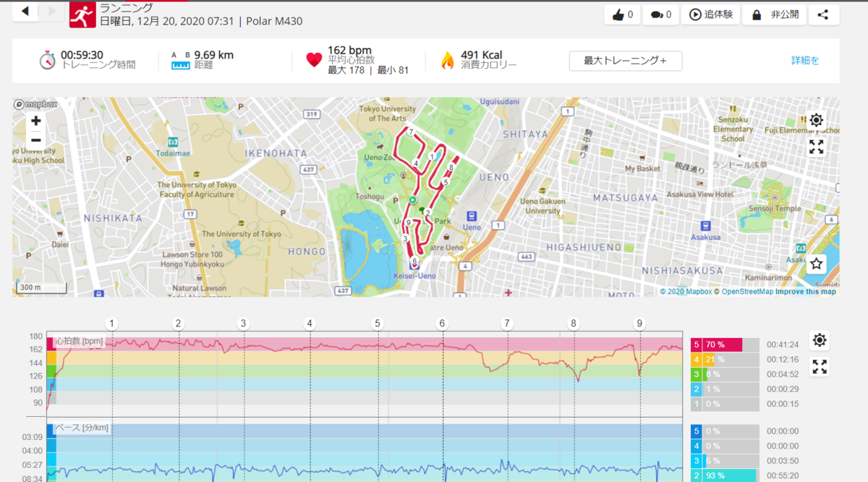Image resolution: width=868 pixels, height=482 pixels.
Task: Open chart settings gear icon
Action: click(x=819, y=340)
